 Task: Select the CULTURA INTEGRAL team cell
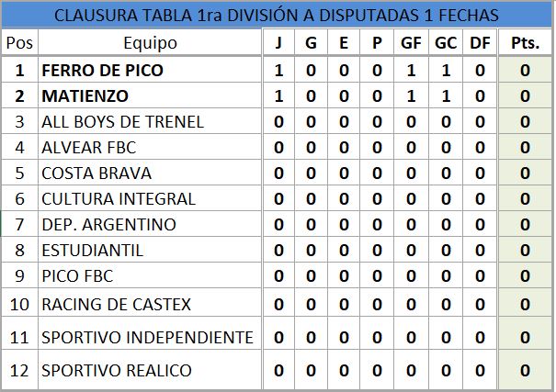coord(119,198)
